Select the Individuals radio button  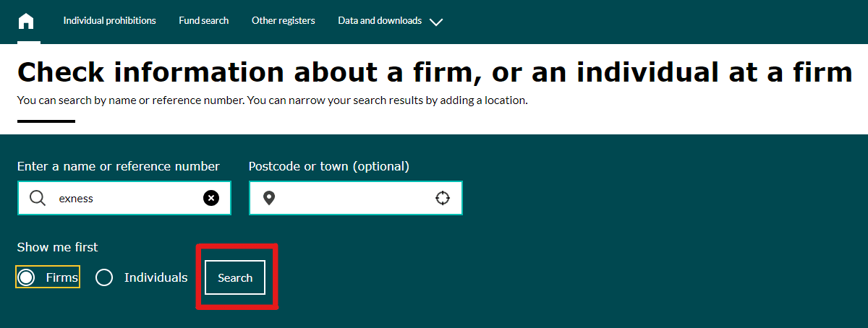pyautogui.click(x=104, y=277)
